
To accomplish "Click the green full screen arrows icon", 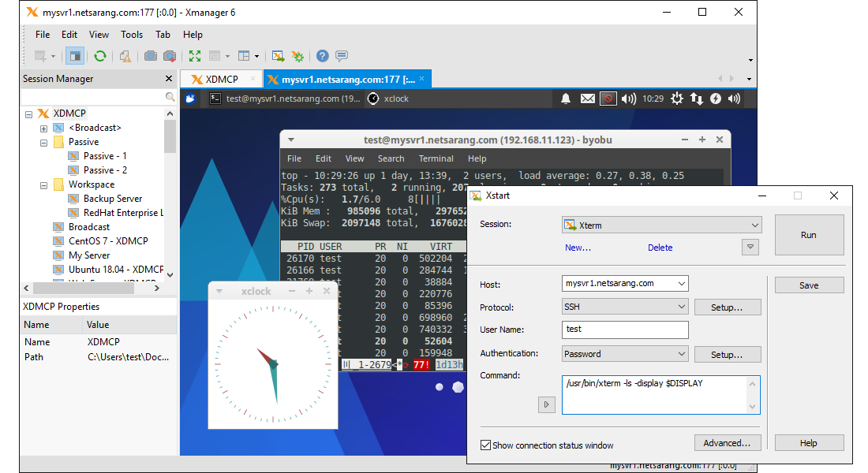I will [x=195, y=56].
